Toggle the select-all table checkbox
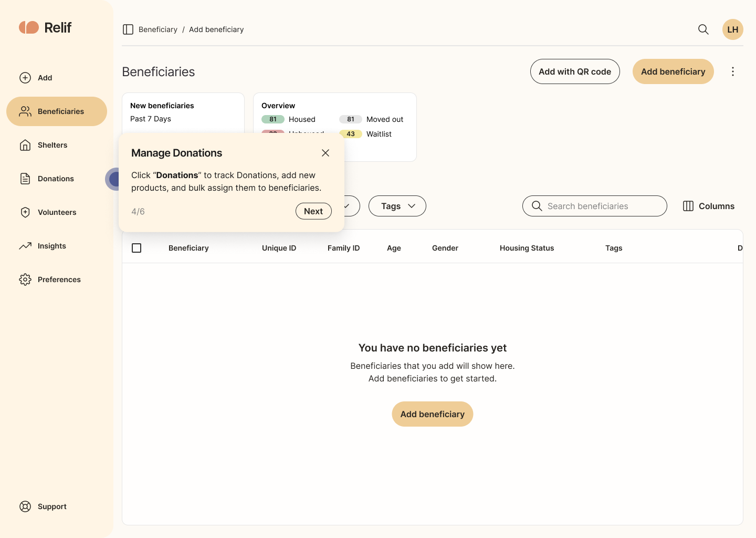756x538 pixels. [136, 248]
